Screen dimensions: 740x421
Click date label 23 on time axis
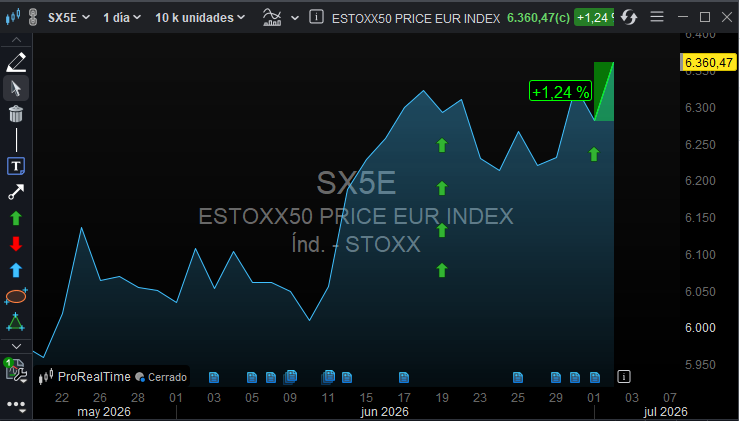479,397
